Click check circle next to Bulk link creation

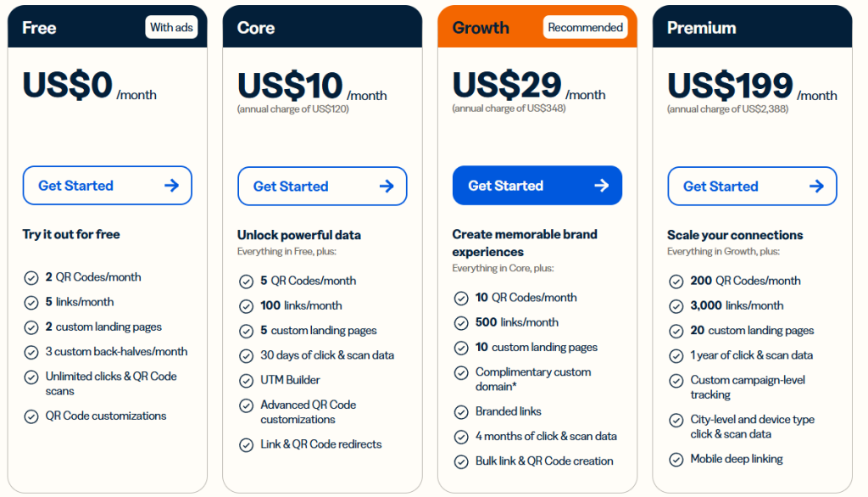coord(461,462)
